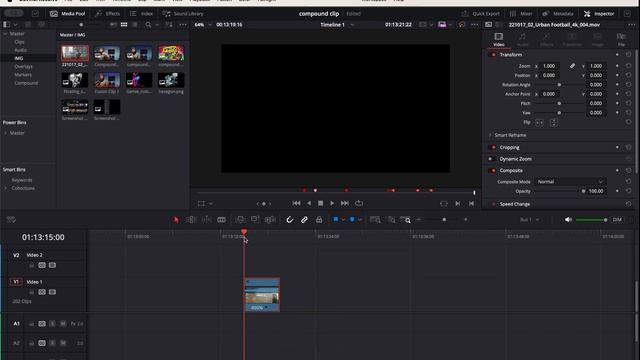The image size is (640, 360).
Task: Switch to Inspector File tab
Action: point(621,40)
